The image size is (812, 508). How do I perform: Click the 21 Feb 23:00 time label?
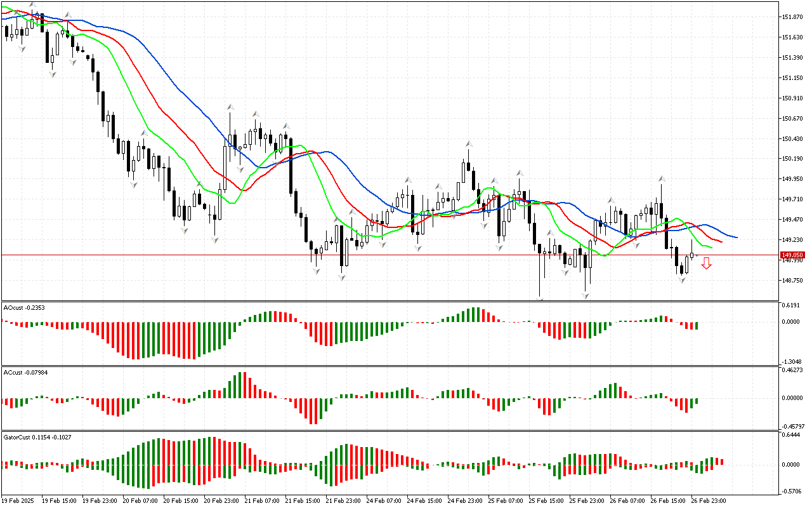pyautogui.click(x=343, y=501)
